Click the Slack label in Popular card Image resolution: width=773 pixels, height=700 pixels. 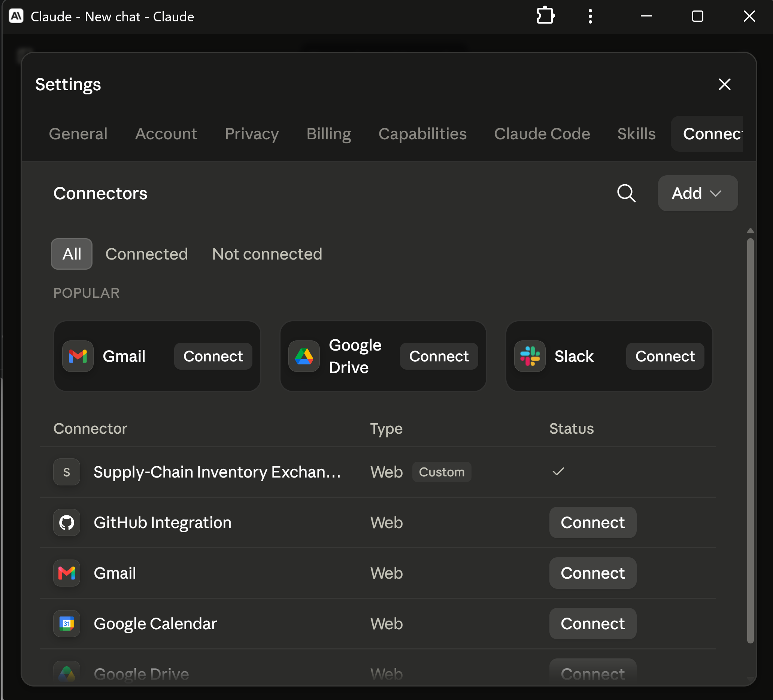[574, 356]
